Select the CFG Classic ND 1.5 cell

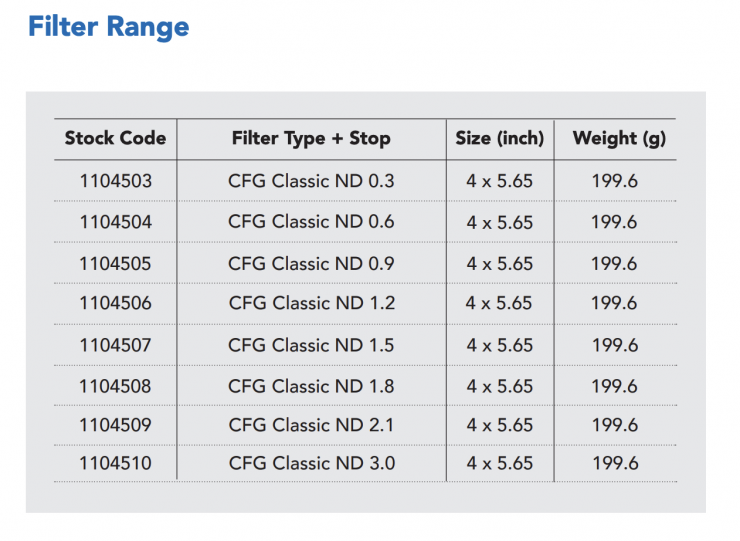[x=311, y=345]
